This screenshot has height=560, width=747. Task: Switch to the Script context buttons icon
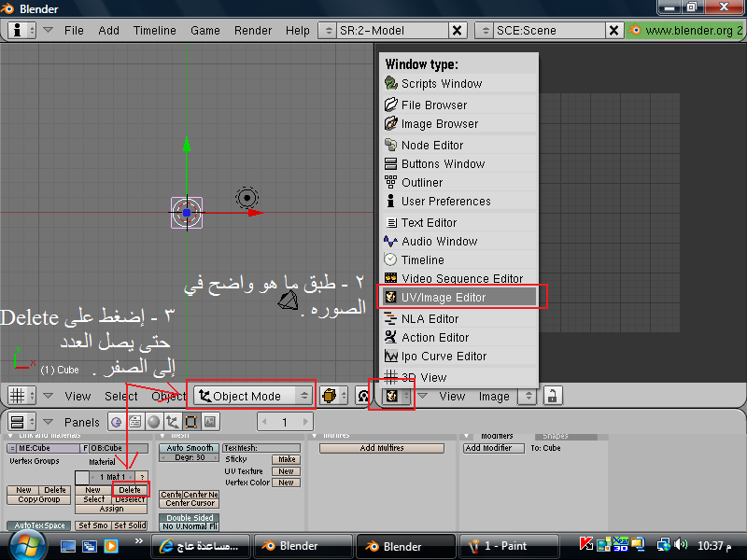(x=135, y=422)
